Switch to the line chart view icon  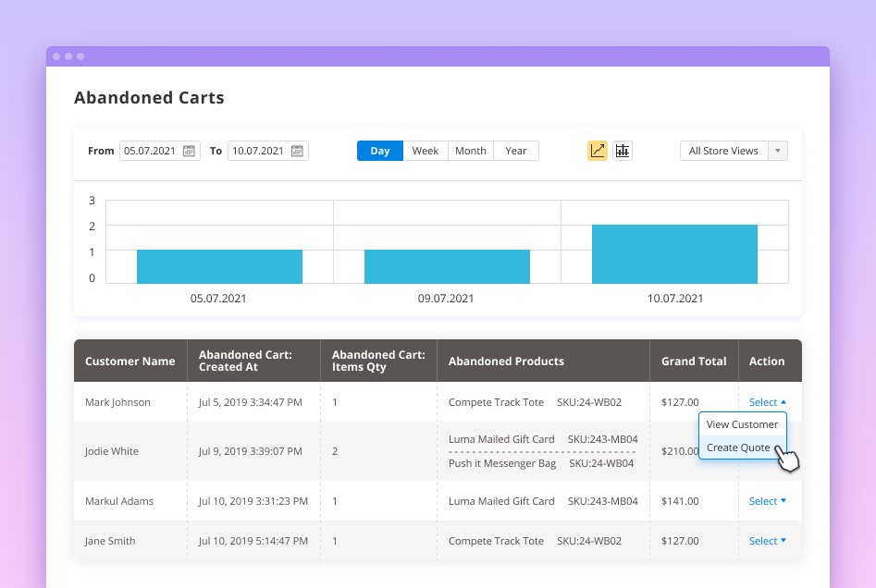(x=598, y=151)
